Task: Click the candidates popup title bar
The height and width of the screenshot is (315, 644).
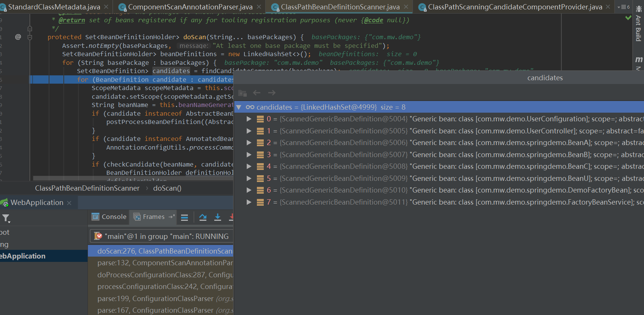Action: [439, 78]
